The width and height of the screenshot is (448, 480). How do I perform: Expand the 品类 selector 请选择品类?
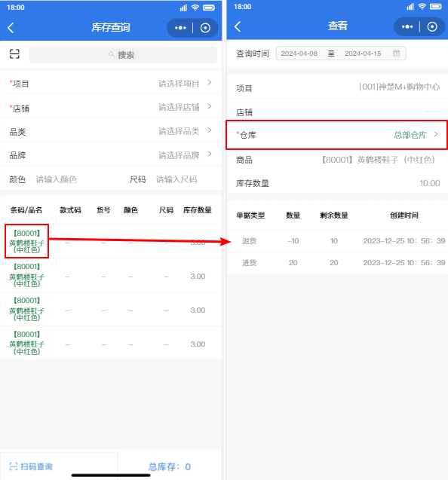coord(111,131)
